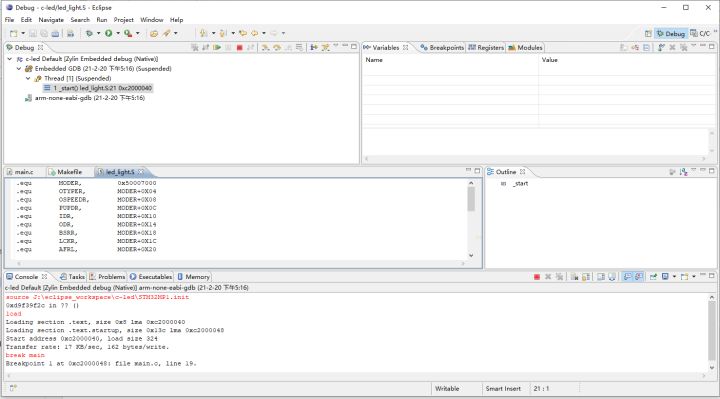Click the console vertical scrollbar
This screenshot has height=399, width=720.
pyautogui.click(x=712, y=332)
